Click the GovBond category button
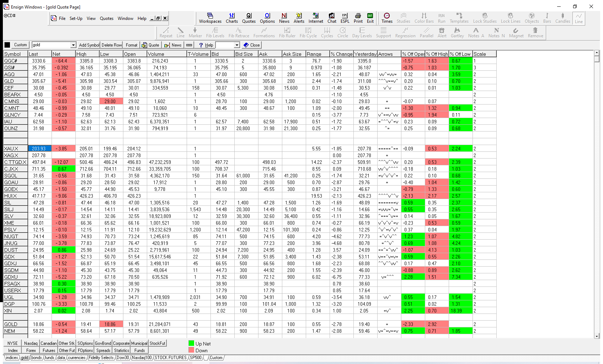The image size is (603, 364). pos(103,343)
